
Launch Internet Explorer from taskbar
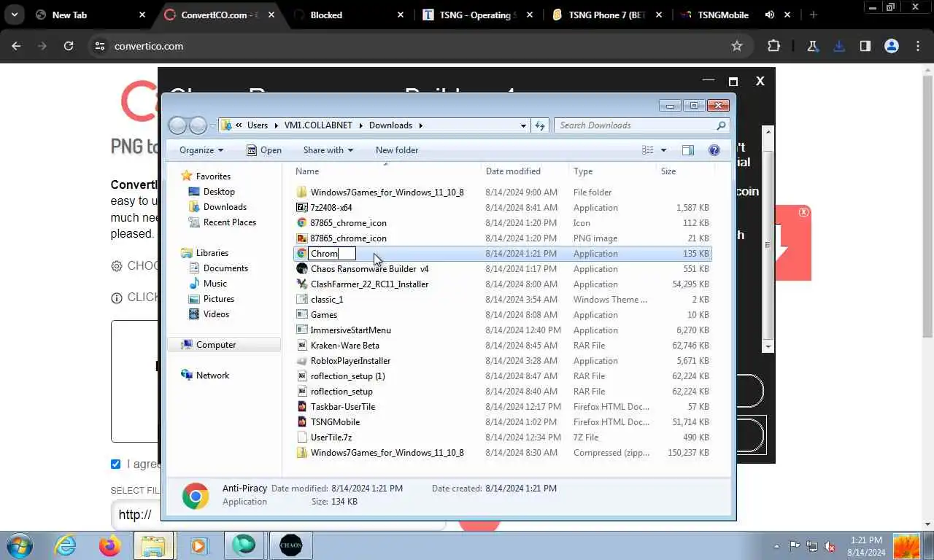(66, 545)
